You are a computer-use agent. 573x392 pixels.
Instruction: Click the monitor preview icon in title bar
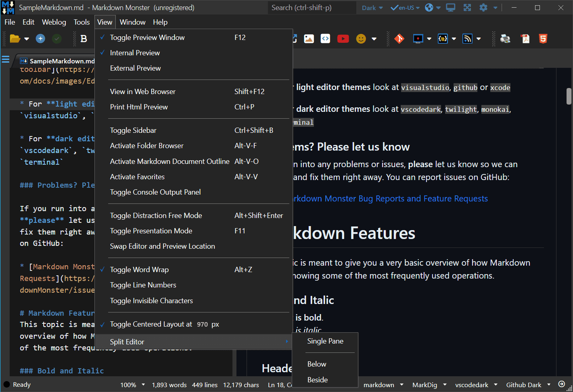coord(451,8)
